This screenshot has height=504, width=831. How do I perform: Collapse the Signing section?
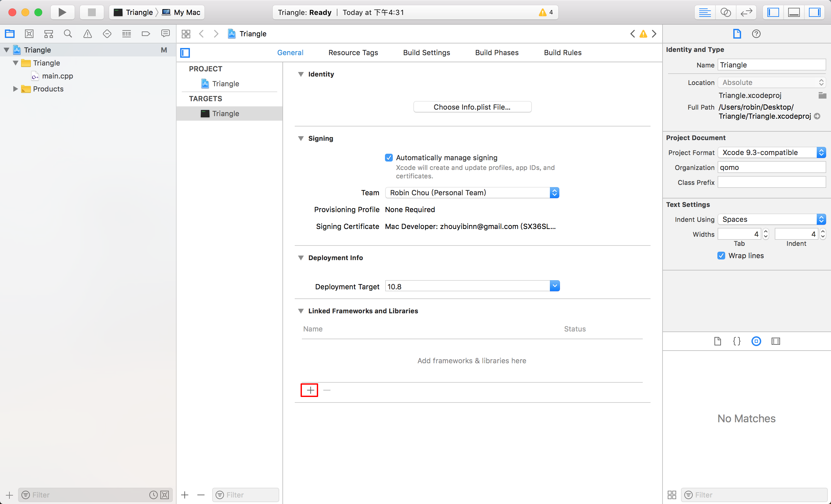301,138
